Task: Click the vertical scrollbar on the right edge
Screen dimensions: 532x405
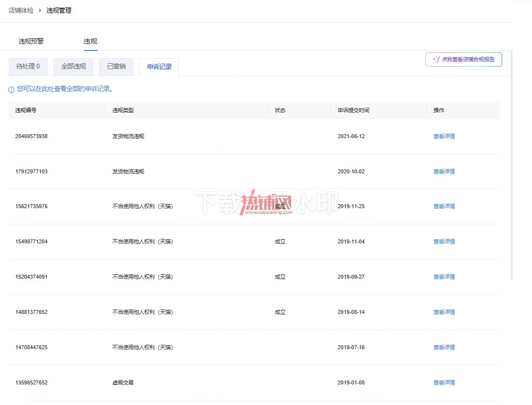Action: coord(511,165)
